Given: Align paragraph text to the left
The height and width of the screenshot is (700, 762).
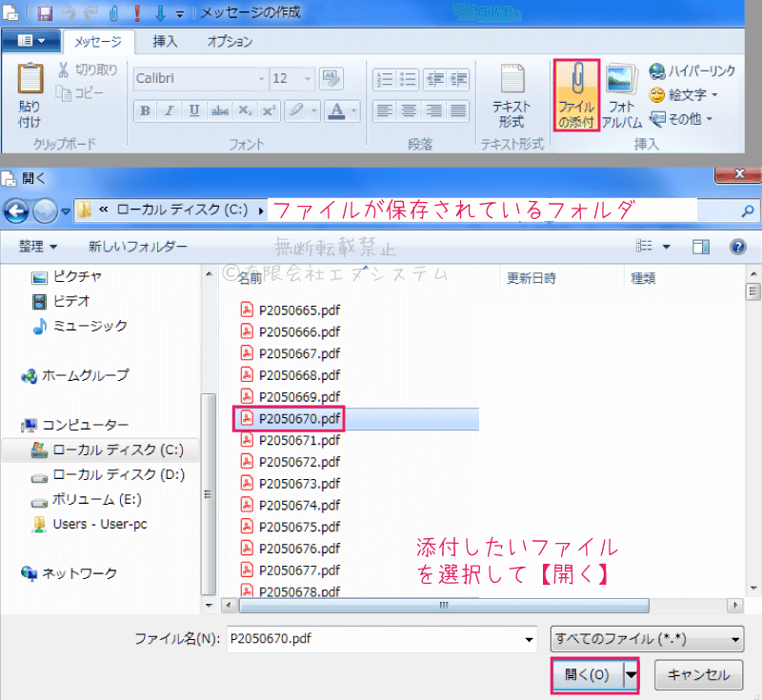Looking at the screenshot, I should tap(385, 111).
